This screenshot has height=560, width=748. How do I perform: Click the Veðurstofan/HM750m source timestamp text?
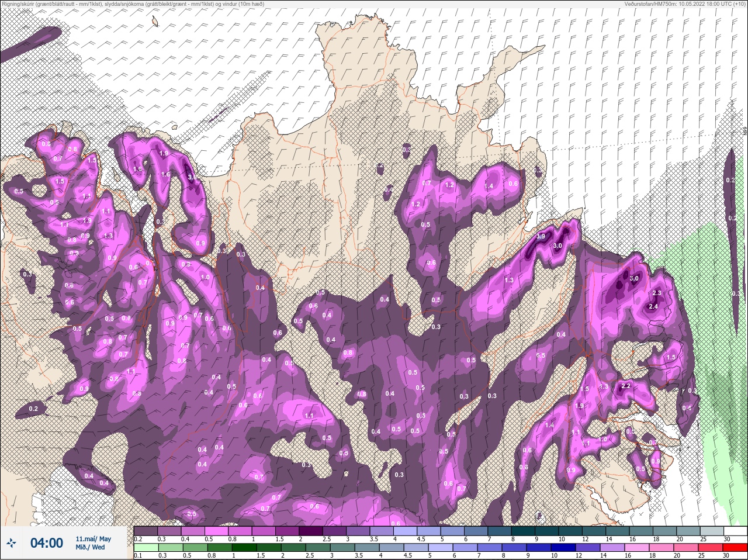[684, 4]
